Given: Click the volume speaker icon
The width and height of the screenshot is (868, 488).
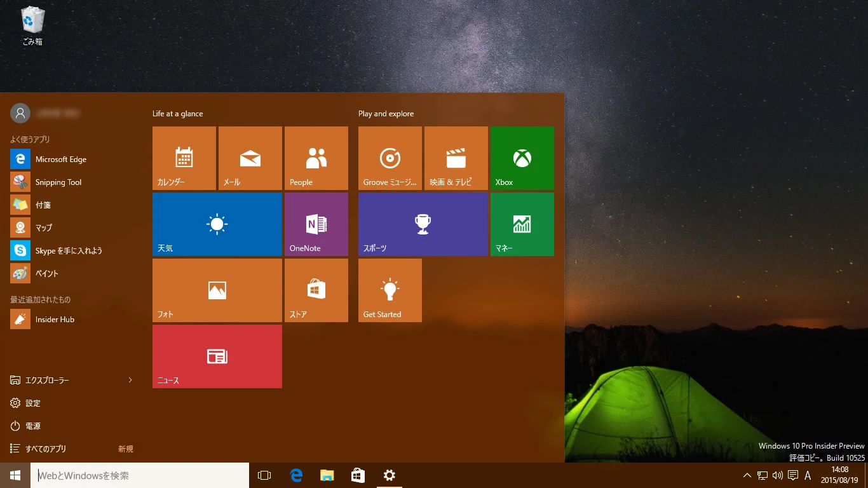Looking at the screenshot, I should point(778,475).
